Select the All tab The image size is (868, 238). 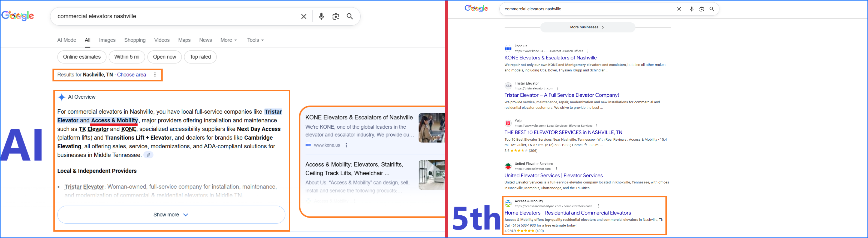coord(88,40)
